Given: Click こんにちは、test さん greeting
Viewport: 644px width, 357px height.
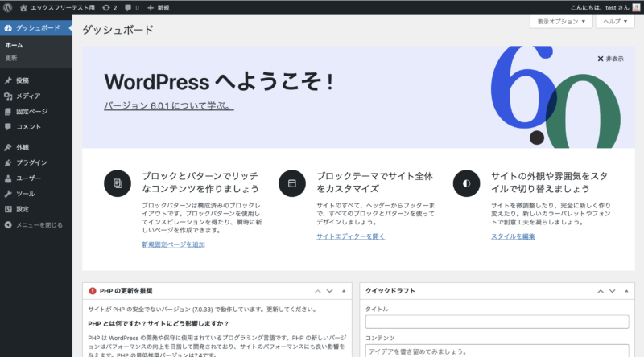Looking at the screenshot, I should [600, 8].
